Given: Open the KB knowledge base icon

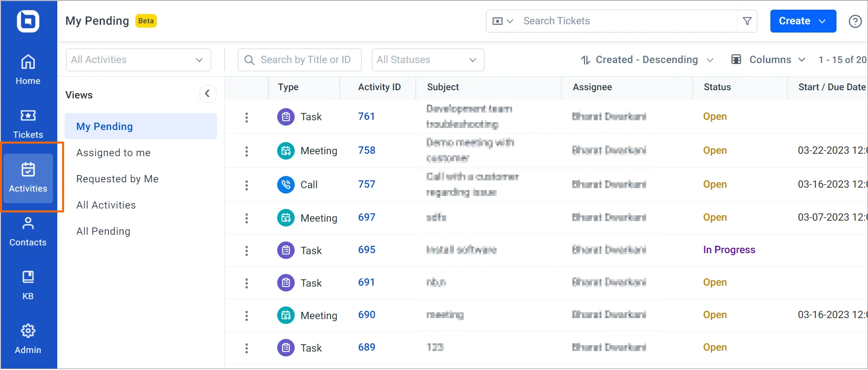Looking at the screenshot, I should point(28,285).
